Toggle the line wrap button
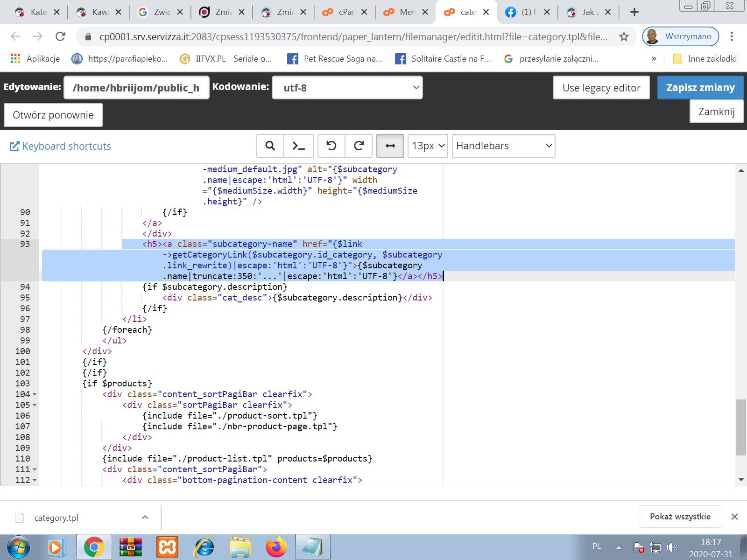 [390, 146]
